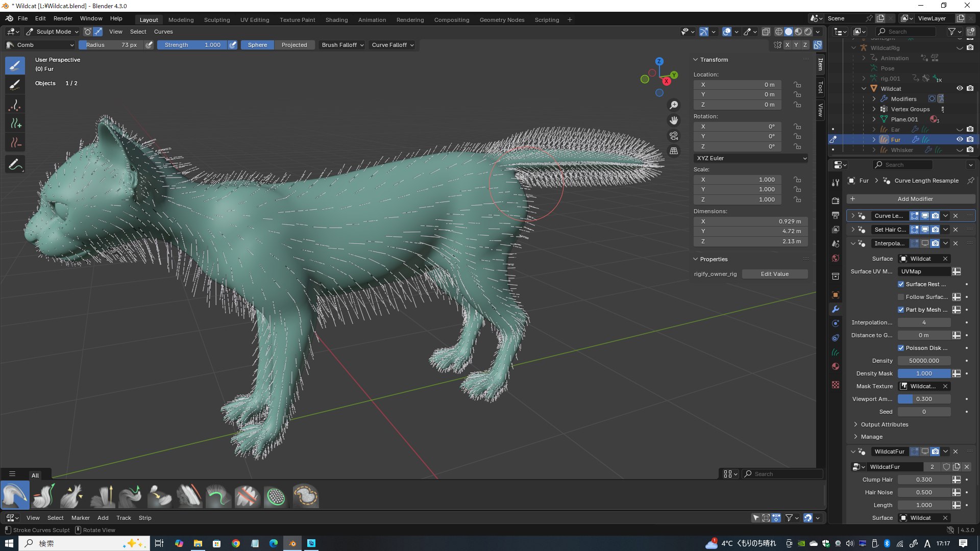Lock the Location X value

[x=797, y=85]
